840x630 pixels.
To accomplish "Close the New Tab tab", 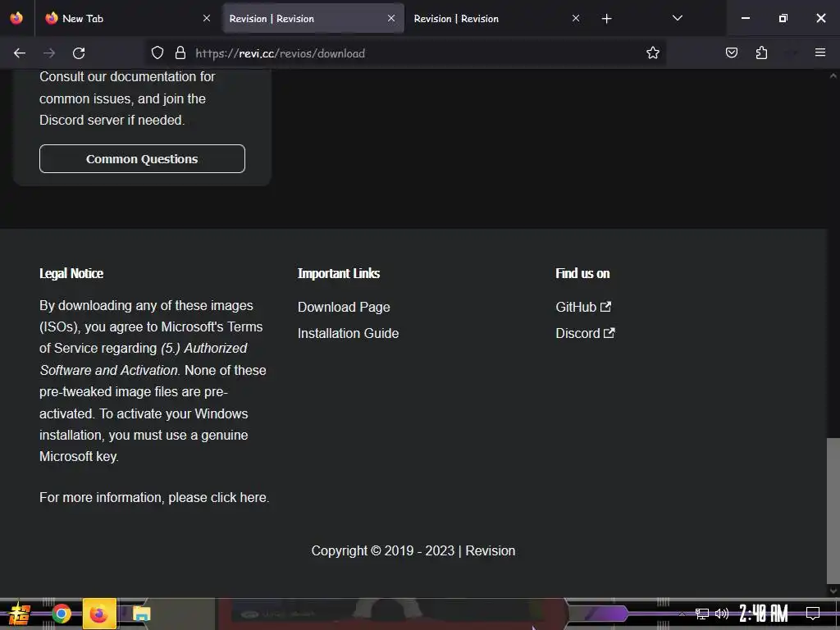I will tap(206, 18).
